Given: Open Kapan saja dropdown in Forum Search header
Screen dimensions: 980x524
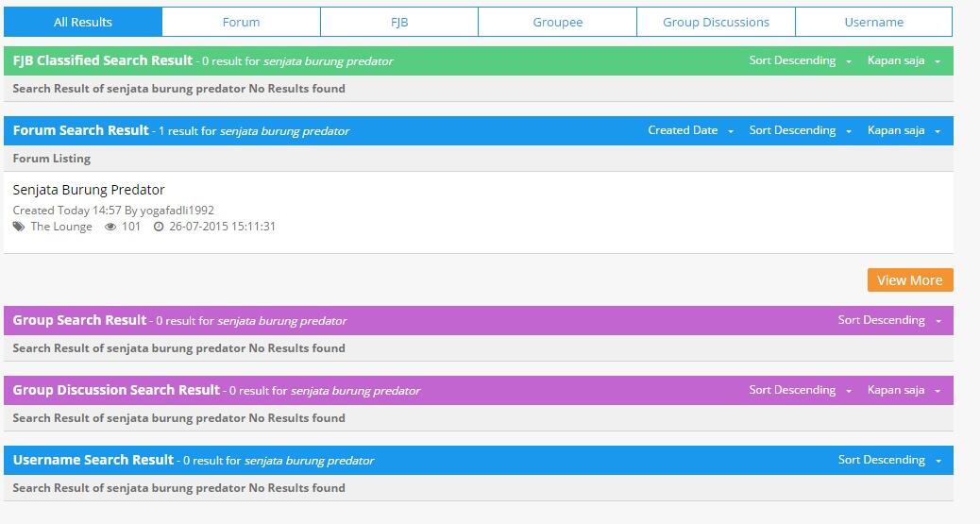Looking at the screenshot, I should [904, 130].
